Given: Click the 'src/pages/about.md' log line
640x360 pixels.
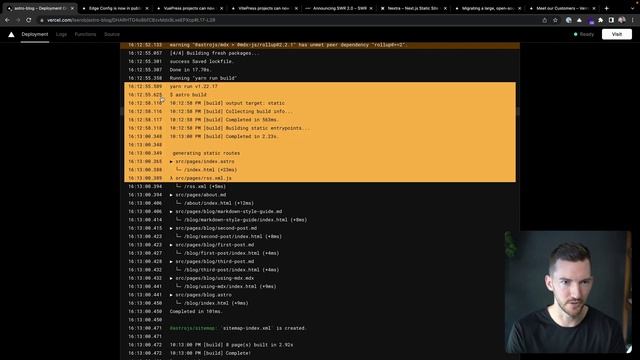Looking at the screenshot, I should tap(320, 195).
